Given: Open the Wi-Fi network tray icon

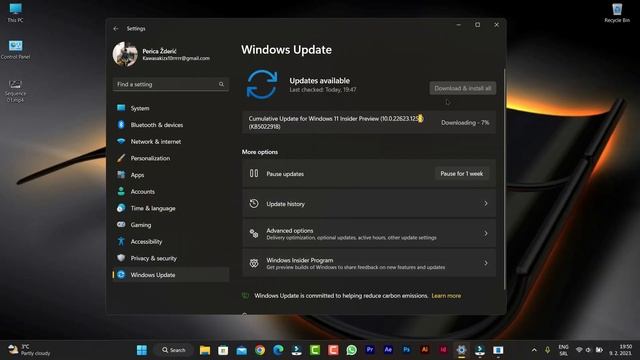Looking at the screenshot, I should pos(579,350).
